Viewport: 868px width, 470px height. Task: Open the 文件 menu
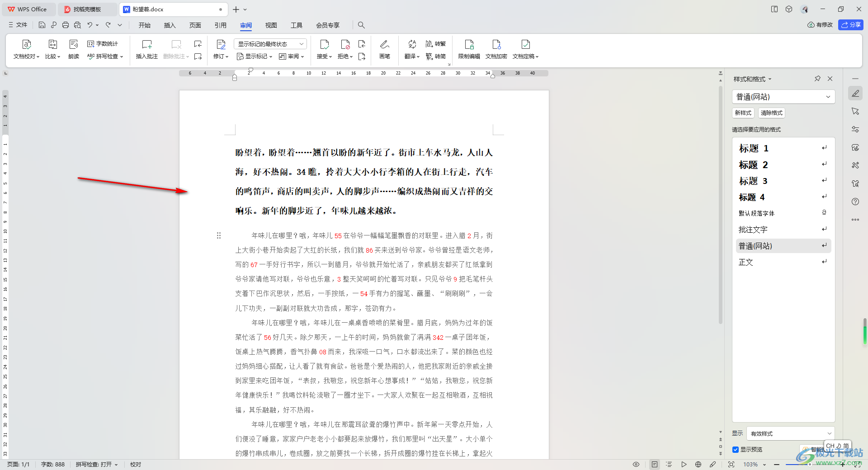(x=18, y=25)
